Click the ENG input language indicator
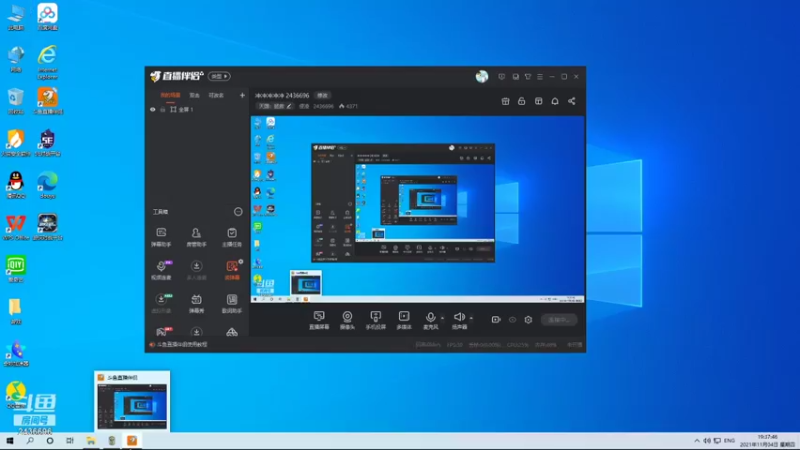 point(730,441)
